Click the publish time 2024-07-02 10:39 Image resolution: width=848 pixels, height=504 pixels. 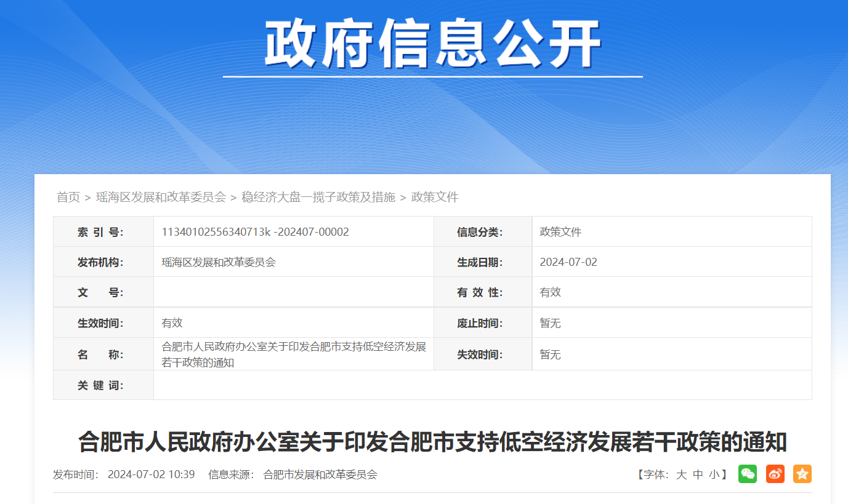point(151,474)
